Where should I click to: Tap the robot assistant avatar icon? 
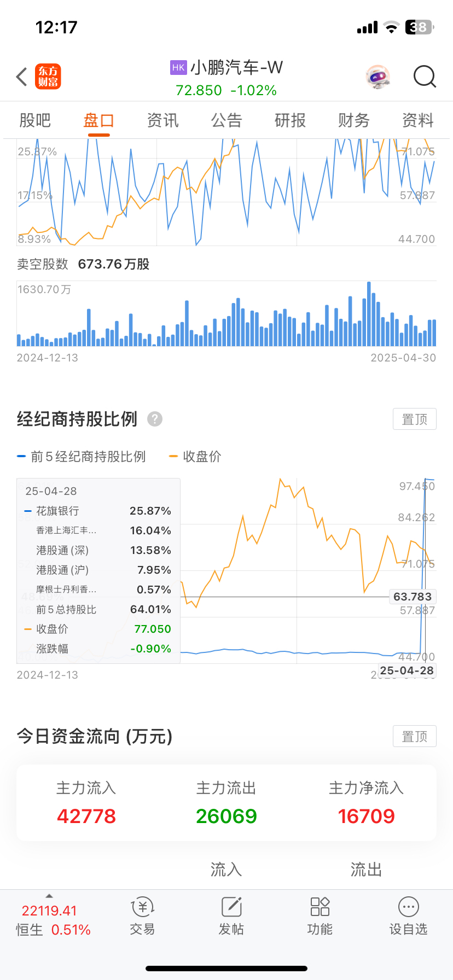pyautogui.click(x=378, y=77)
